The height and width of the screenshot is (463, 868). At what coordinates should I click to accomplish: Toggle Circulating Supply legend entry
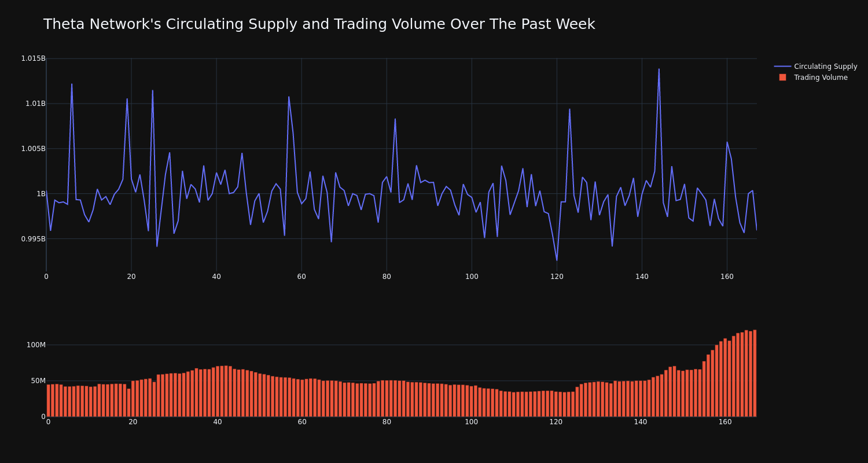[815, 67]
